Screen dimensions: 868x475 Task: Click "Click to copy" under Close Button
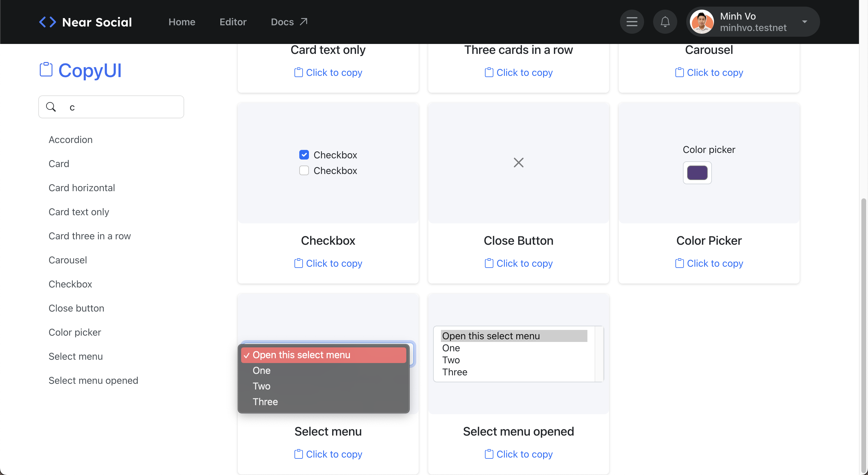(x=524, y=263)
